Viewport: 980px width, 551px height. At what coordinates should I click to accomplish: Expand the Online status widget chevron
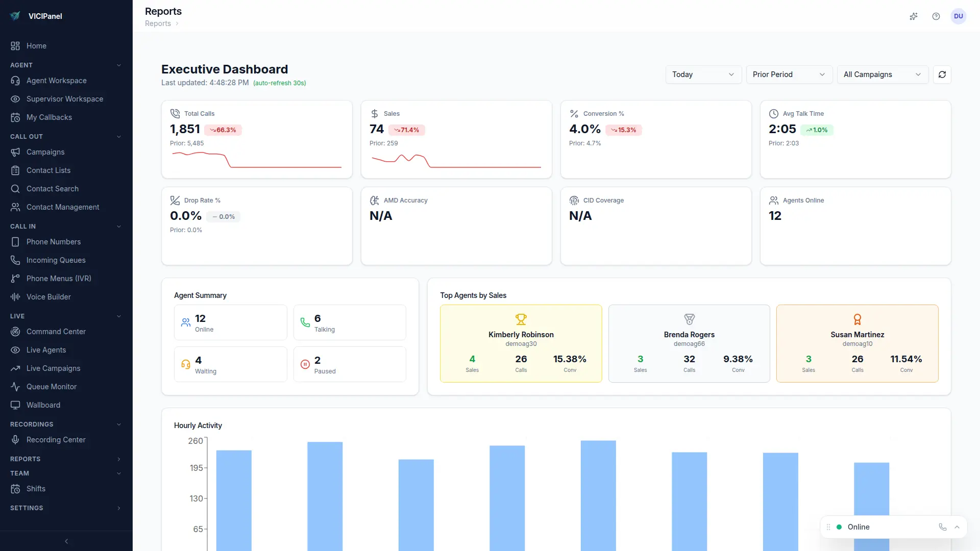click(958, 527)
